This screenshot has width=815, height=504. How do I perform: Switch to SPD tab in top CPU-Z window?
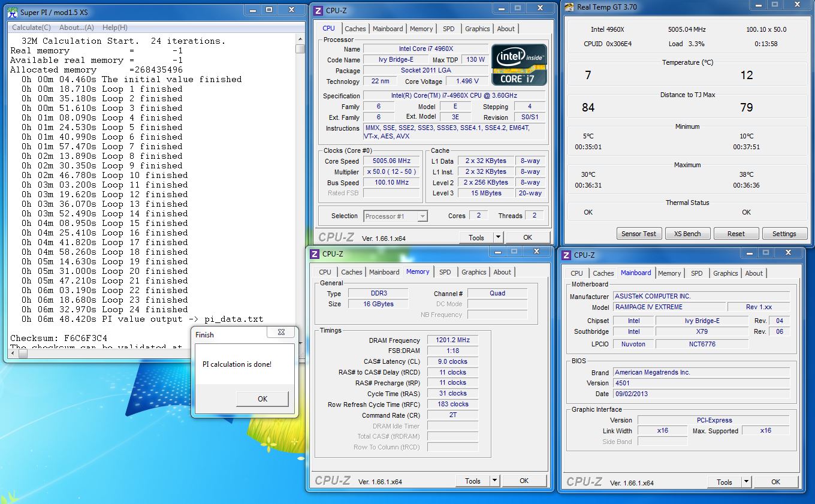click(x=449, y=29)
